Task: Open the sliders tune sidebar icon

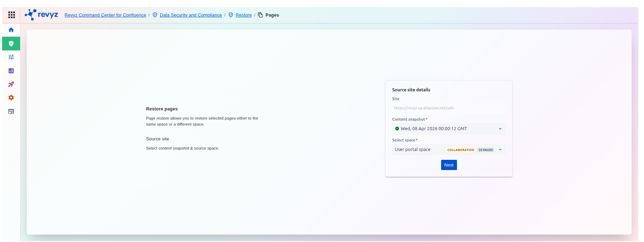Action: point(11,57)
